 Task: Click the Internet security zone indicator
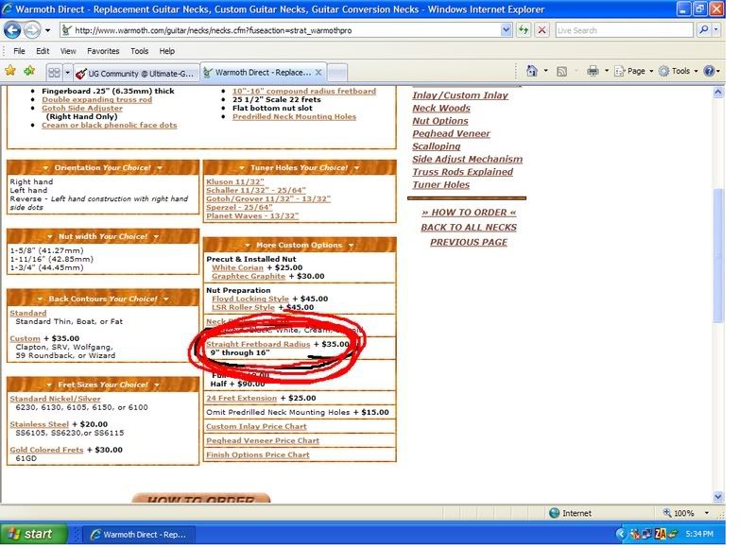(571, 513)
